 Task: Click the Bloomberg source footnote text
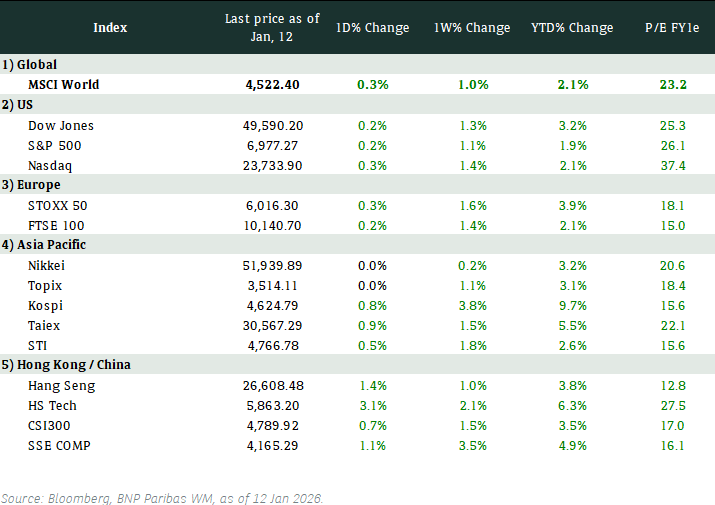click(162, 497)
